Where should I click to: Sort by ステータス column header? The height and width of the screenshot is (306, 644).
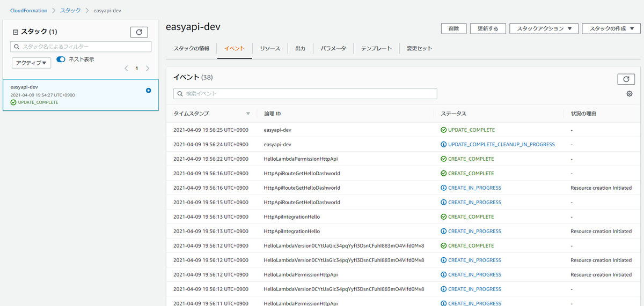(453, 114)
